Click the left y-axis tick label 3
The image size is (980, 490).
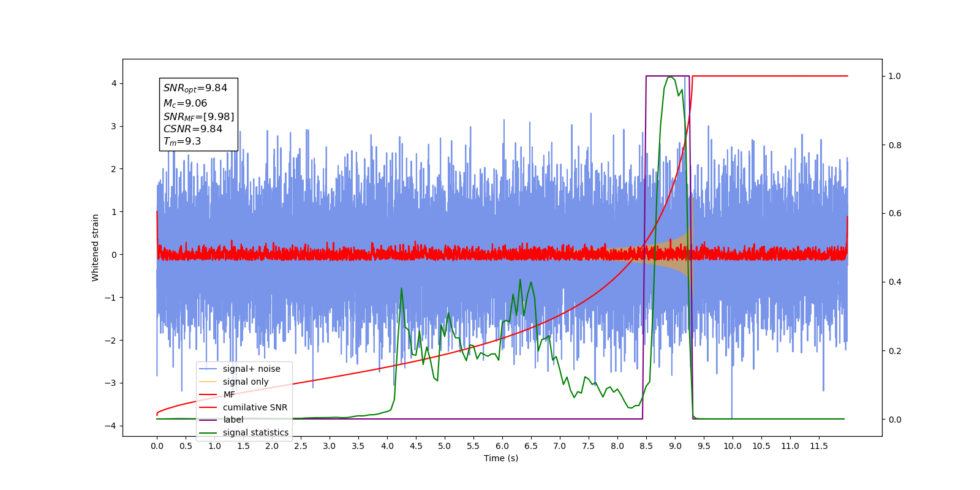tap(113, 126)
